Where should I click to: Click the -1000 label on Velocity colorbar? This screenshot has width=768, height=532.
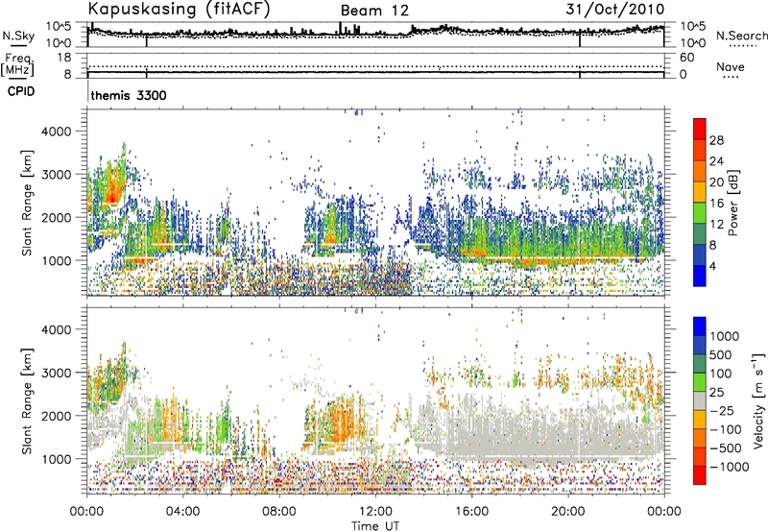coord(730,467)
